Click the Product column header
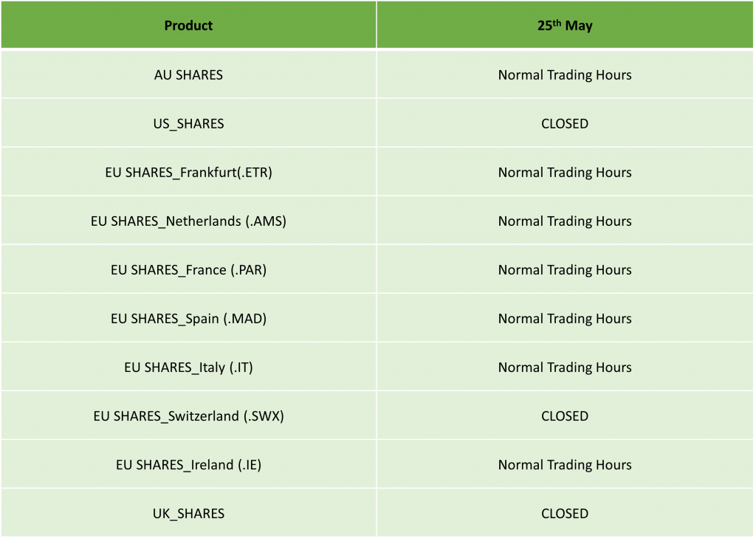This screenshot has width=756, height=538. click(188, 26)
